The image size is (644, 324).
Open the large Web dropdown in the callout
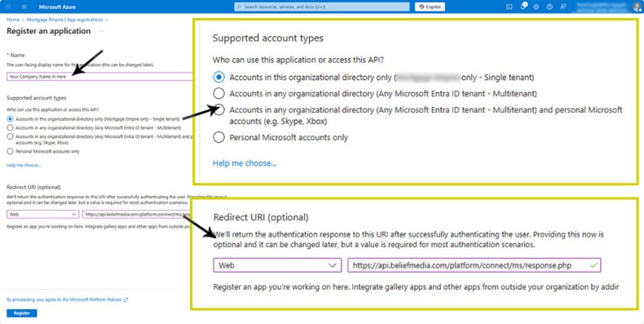point(277,265)
